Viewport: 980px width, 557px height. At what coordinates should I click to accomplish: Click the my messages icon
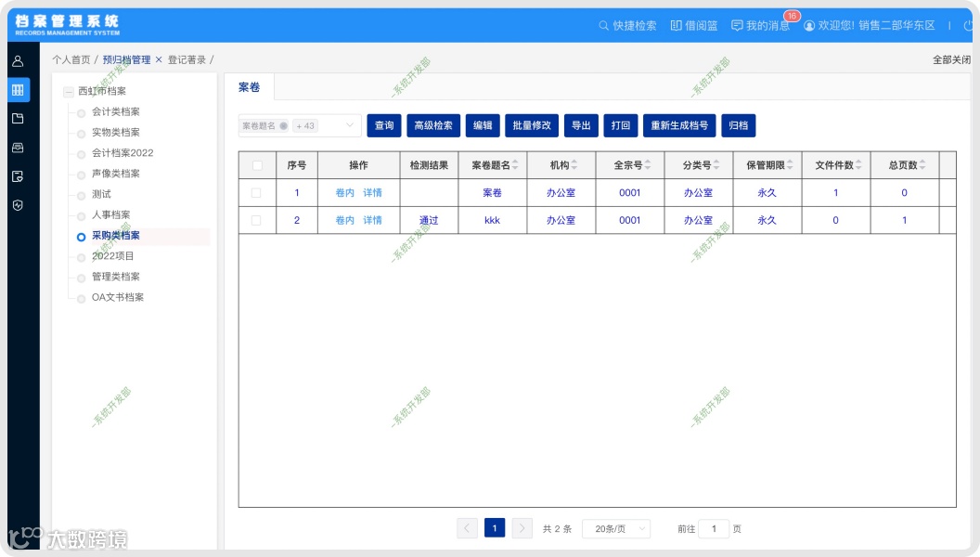(737, 26)
